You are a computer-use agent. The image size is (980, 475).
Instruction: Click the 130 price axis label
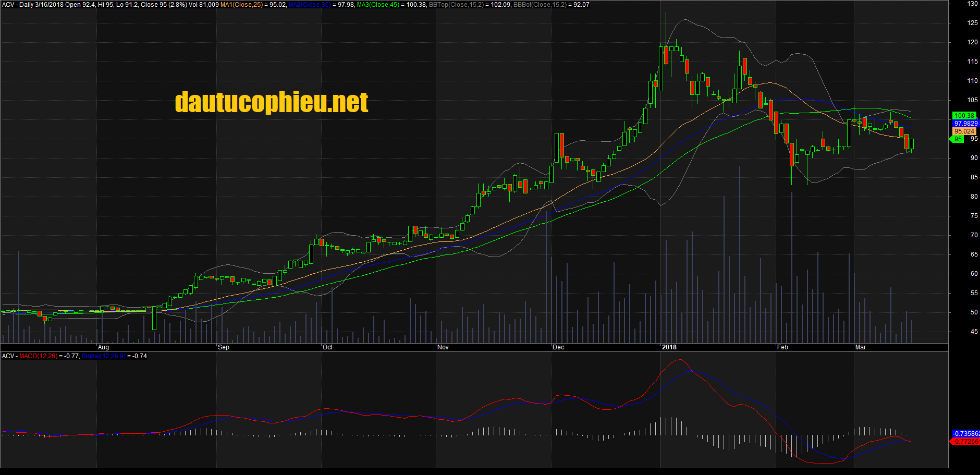[972, 4]
